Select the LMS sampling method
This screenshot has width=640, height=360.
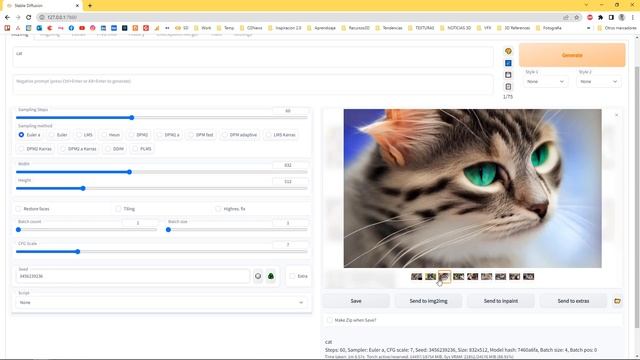pos(84,135)
